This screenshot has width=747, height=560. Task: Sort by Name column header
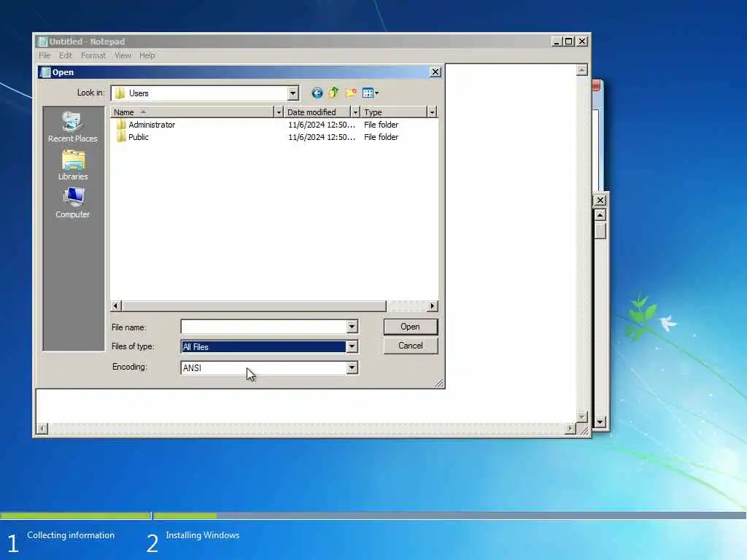pyautogui.click(x=193, y=112)
